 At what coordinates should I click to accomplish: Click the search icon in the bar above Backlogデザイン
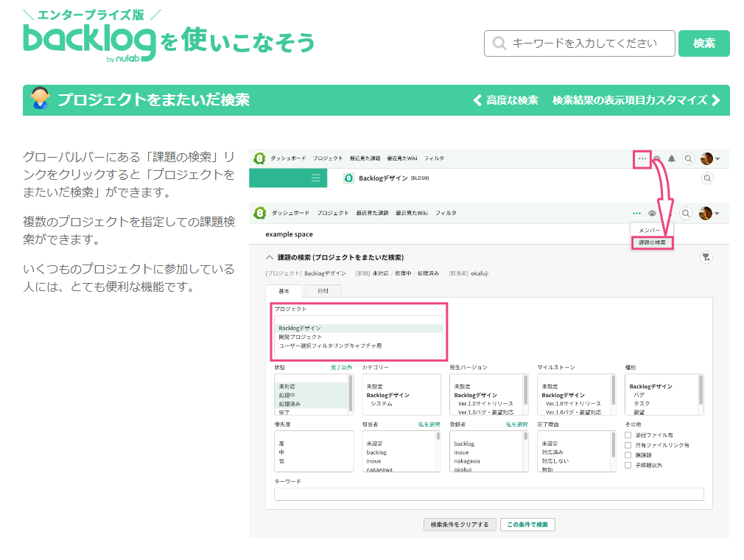pos(688,158)
